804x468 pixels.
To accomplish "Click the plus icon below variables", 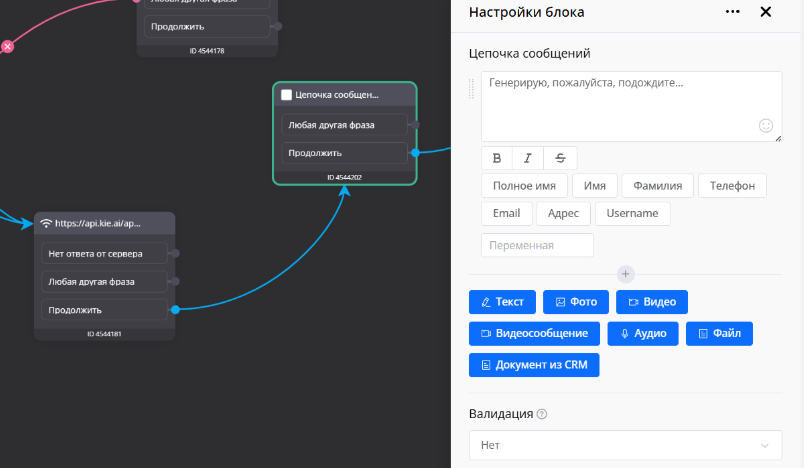I will pyautogui.click(x=626, y=274).
